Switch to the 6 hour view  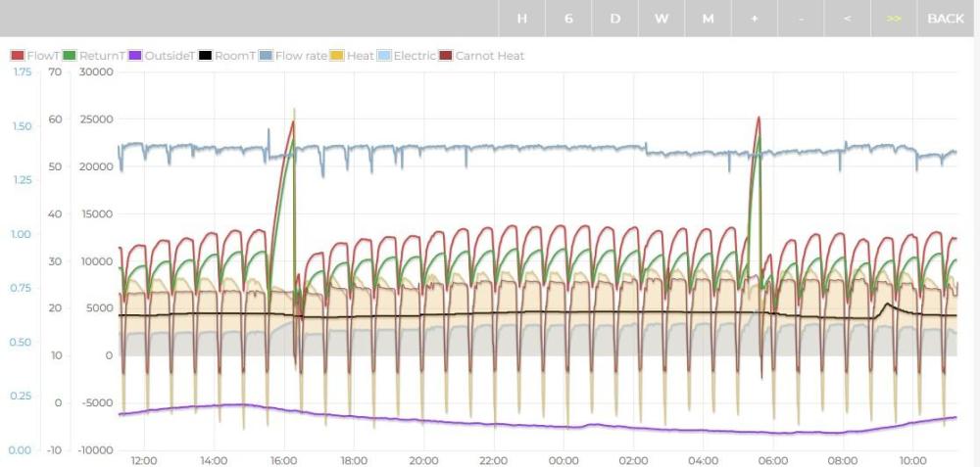tap(568, 19)
